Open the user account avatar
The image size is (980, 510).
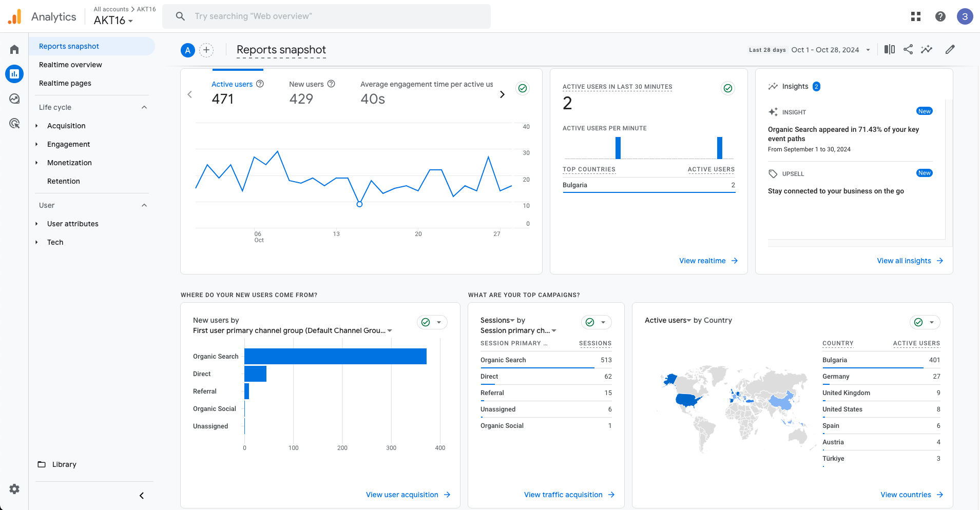click(x=965, y=16)
